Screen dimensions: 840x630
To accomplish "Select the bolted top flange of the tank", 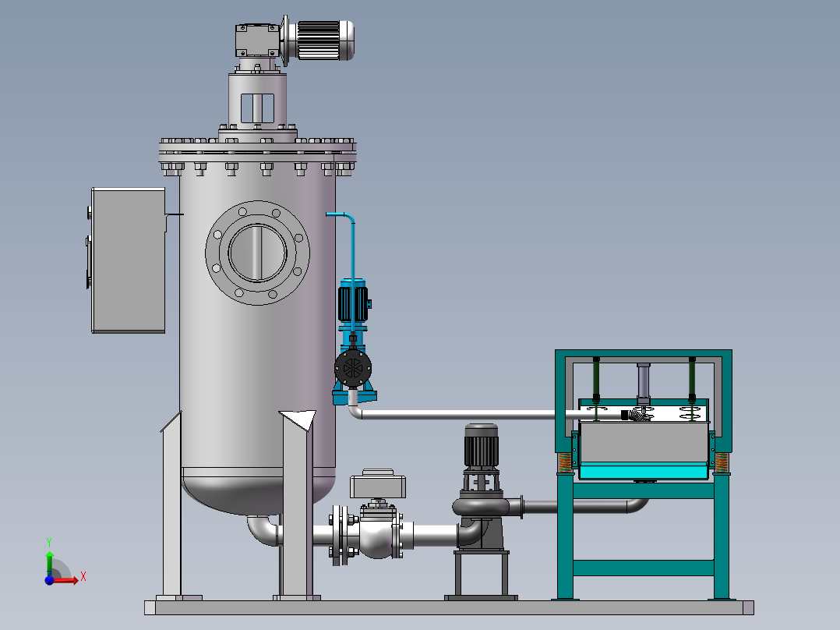I will [x=258, y=153].
